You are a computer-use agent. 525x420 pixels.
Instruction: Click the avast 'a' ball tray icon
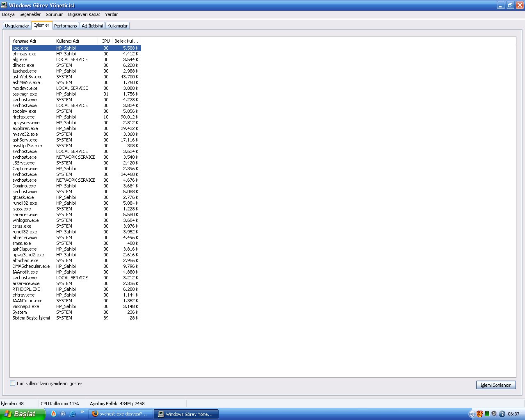click(x=502, y=414)
